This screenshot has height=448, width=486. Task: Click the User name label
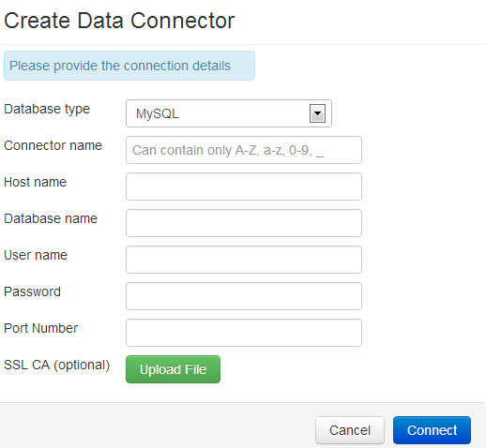point(36,255)
